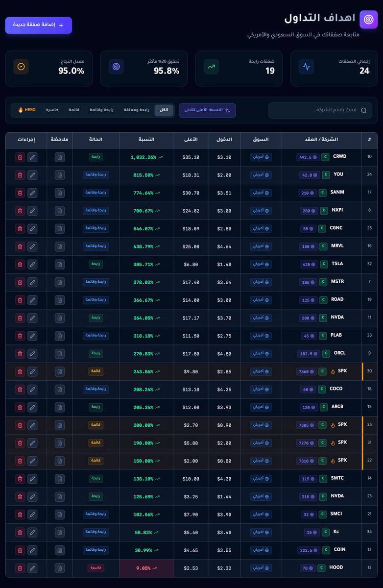Click the 243.86% percentage value
383x588 pixels.
tap(143, 372)
